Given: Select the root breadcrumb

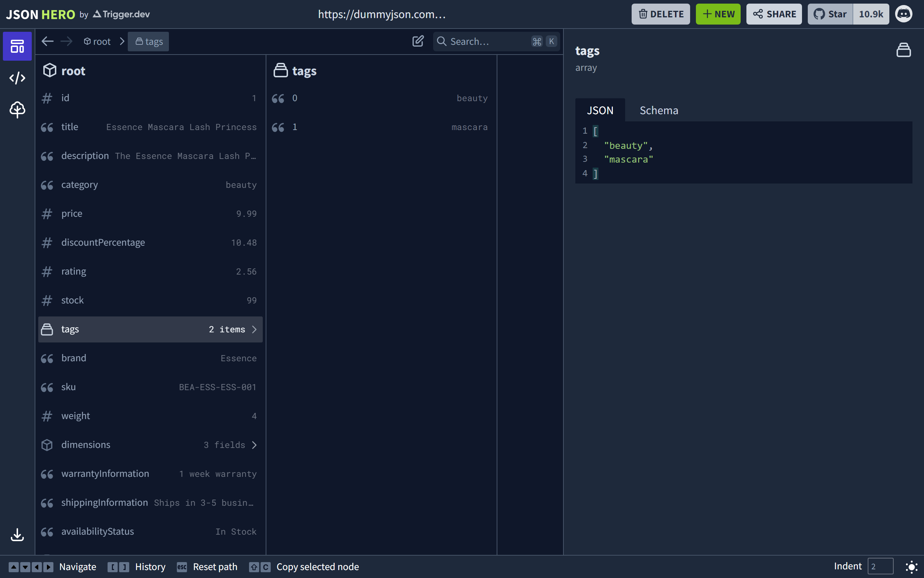Looking at the screenshot, I should [97, 41].
